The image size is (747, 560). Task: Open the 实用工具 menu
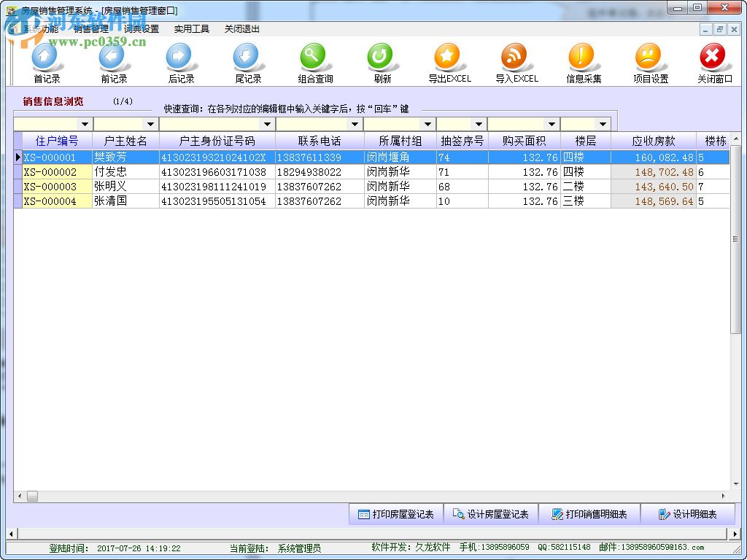tap(192, 29)
